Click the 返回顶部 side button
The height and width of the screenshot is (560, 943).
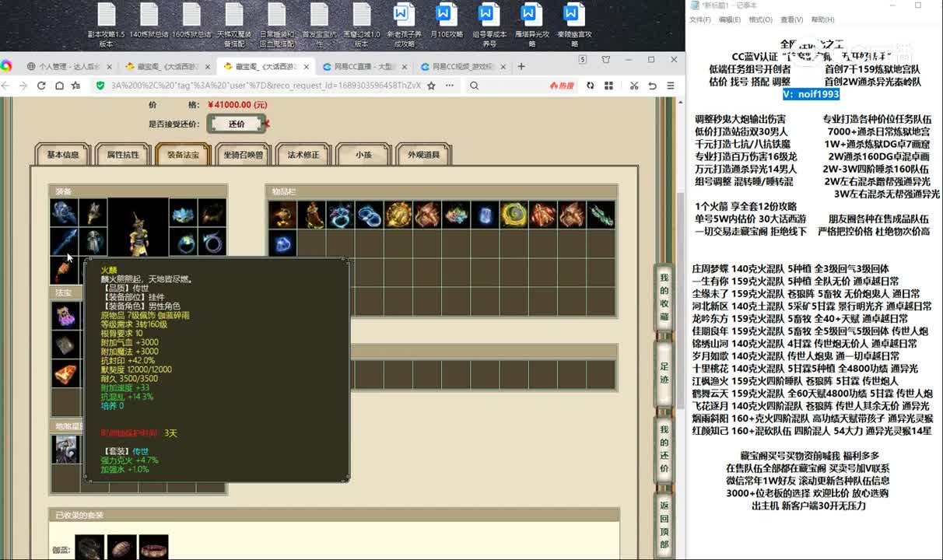664,524
